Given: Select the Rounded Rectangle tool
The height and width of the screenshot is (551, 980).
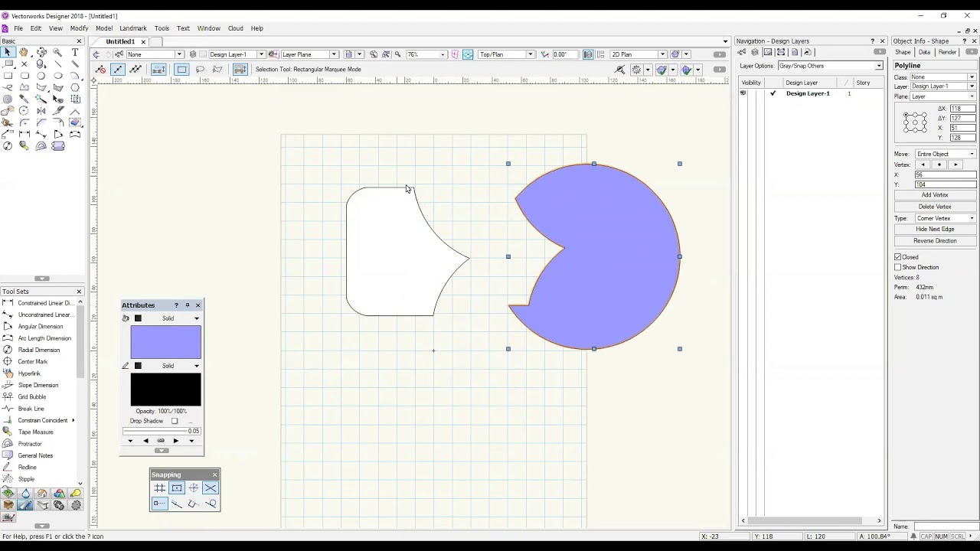Looking at the screenshot, I should pos(24,76).
